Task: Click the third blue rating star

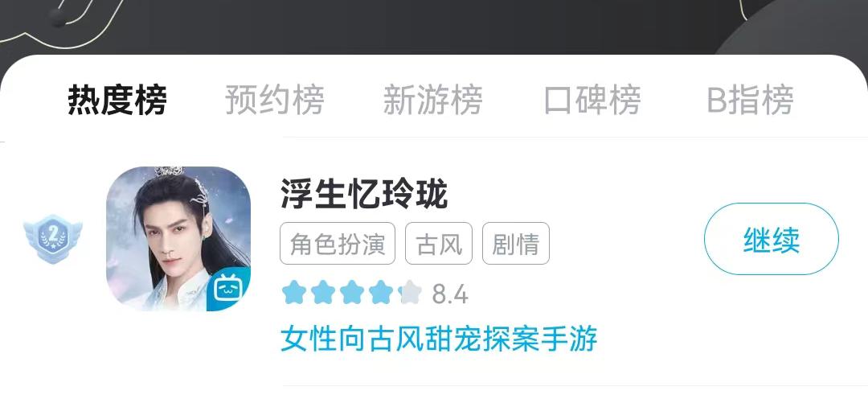Action: click(x=351, y=293)
